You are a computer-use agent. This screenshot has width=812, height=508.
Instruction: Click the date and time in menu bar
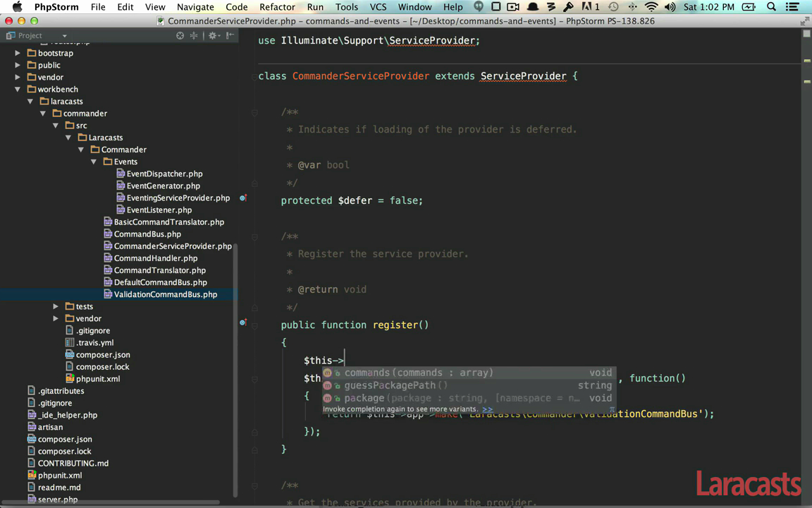coord(708,7)
